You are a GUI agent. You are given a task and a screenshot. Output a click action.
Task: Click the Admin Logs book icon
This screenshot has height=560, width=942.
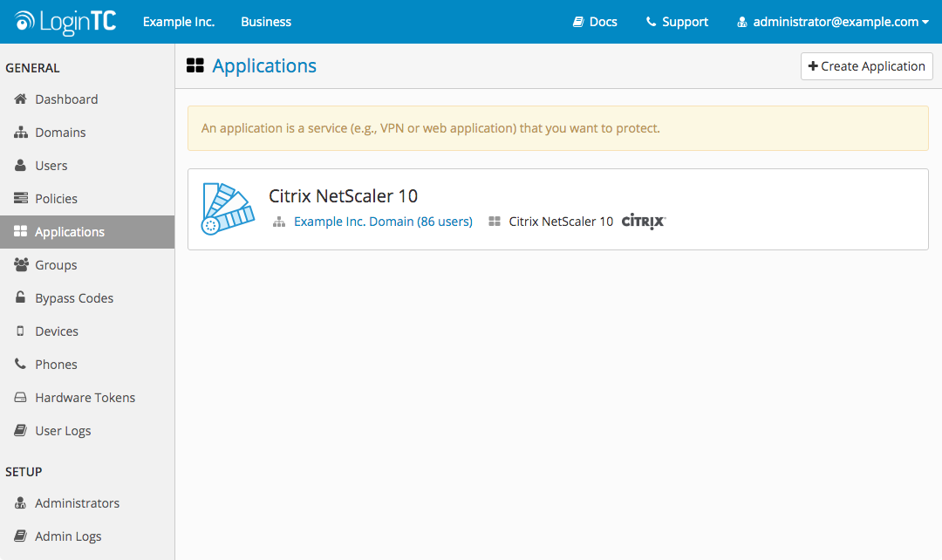[20, 536]
